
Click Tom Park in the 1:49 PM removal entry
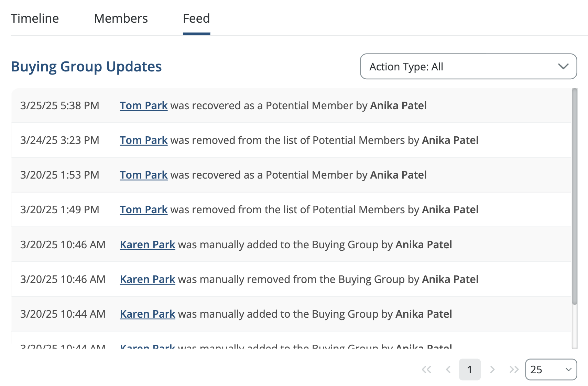click(x=143, y=209)
